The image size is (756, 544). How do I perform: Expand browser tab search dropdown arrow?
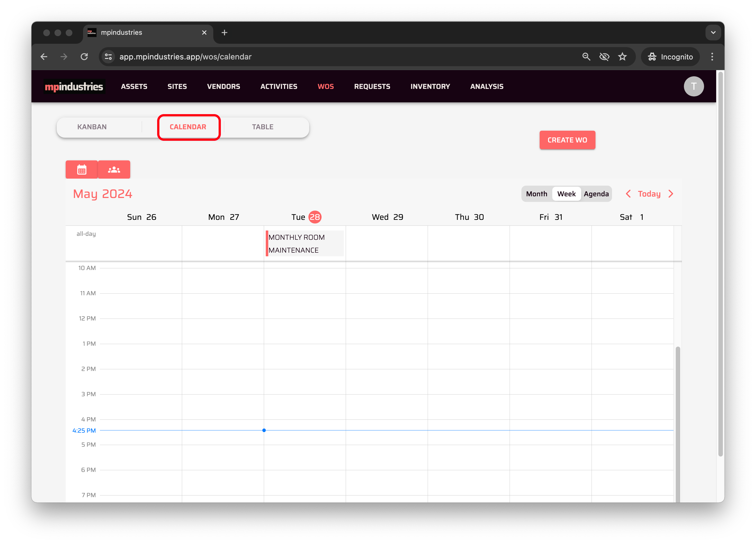click(713, 33)
